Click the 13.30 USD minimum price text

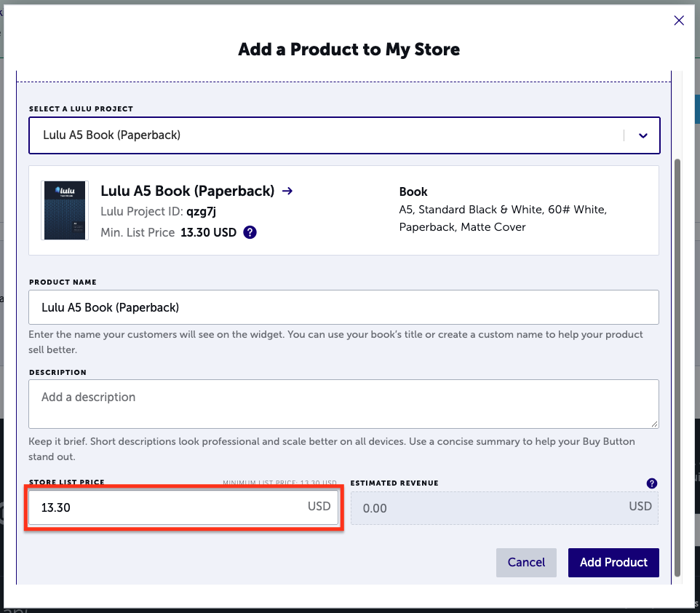[209, 232]
